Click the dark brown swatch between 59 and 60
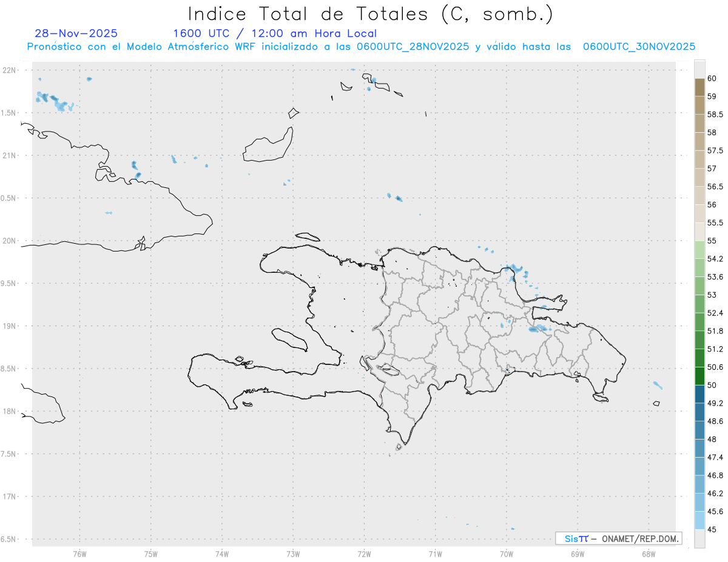Viewport: 728px width, 562px height. click(x=699, y=87)
